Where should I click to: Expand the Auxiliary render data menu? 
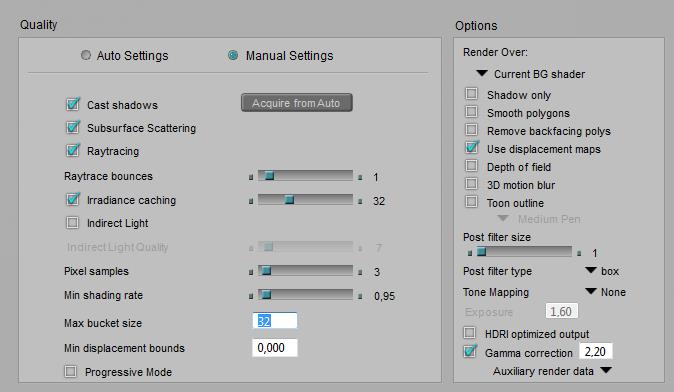click(x=552, y=371)
